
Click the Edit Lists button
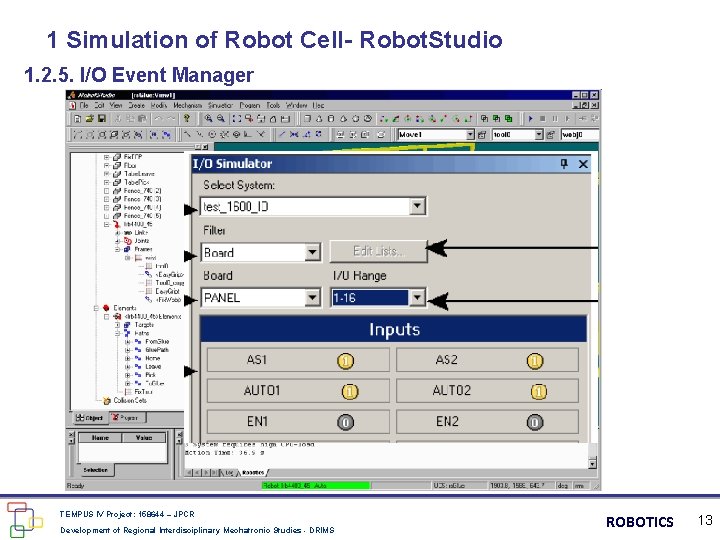[378, 251]
